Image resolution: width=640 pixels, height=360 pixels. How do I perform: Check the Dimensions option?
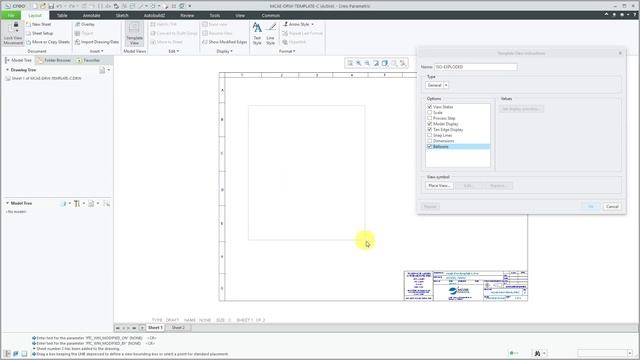(x=429, y=141)
